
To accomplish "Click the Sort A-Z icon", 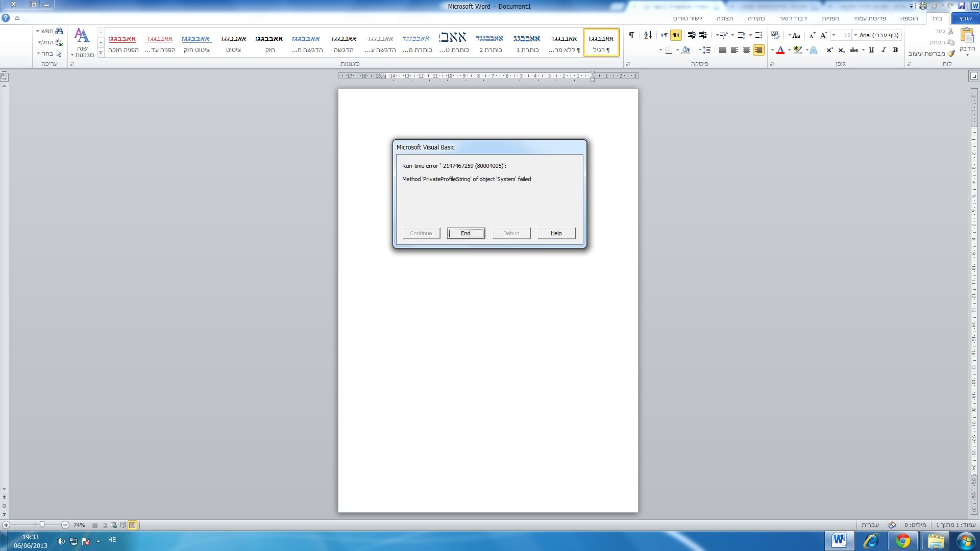I will pos(648,35).
